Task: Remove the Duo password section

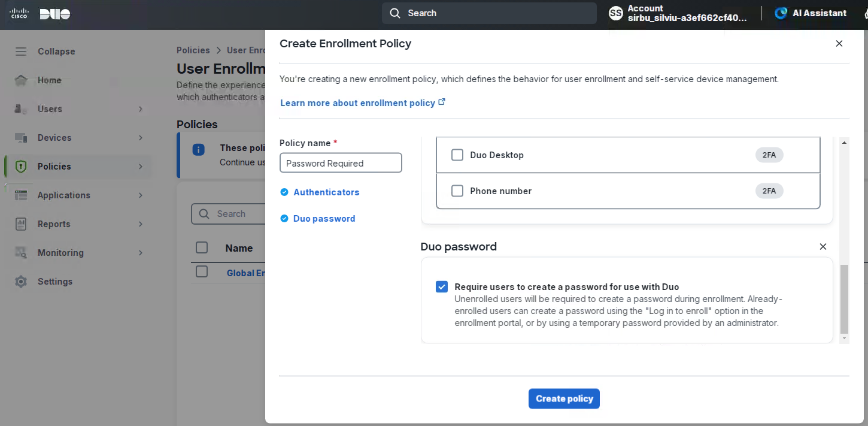Action: tap(823, 247)
